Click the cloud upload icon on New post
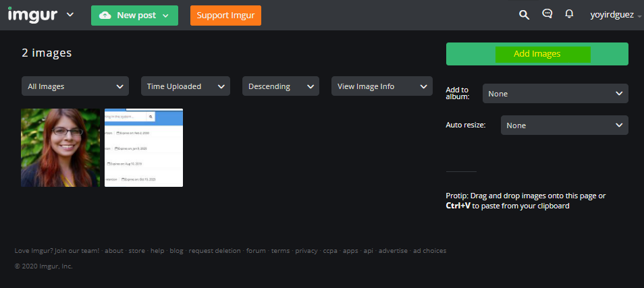This screenshot has width=644, height=288. click(x=105, y=16)
